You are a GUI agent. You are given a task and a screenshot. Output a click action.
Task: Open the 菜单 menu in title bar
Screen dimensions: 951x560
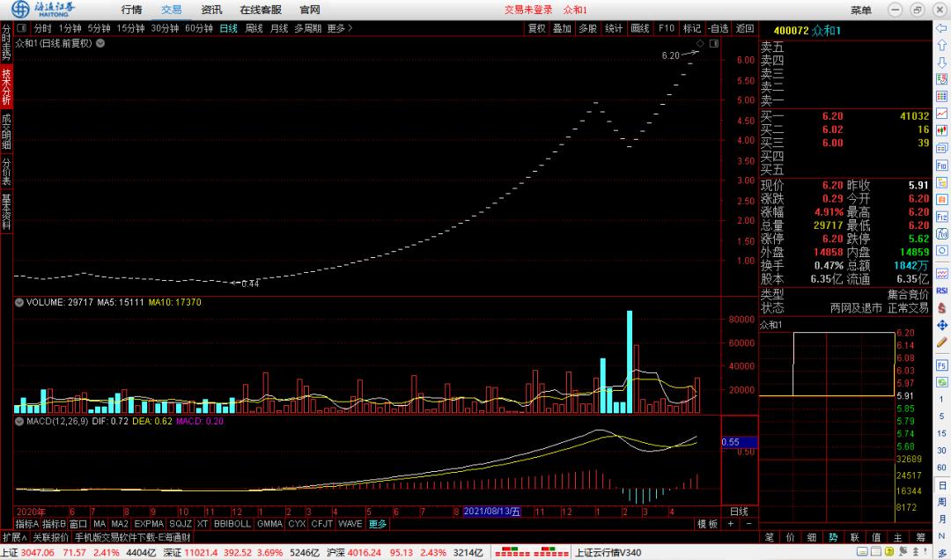click(x=861, y=10)
